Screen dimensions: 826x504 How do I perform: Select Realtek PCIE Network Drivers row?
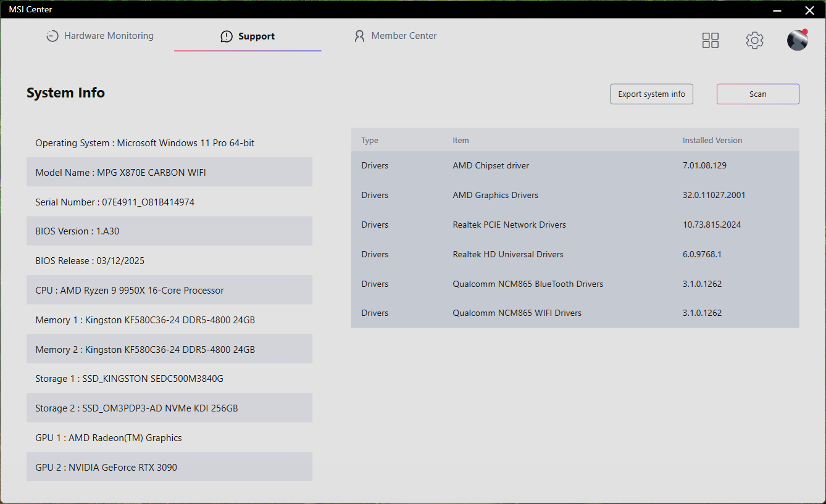(575, 225)
